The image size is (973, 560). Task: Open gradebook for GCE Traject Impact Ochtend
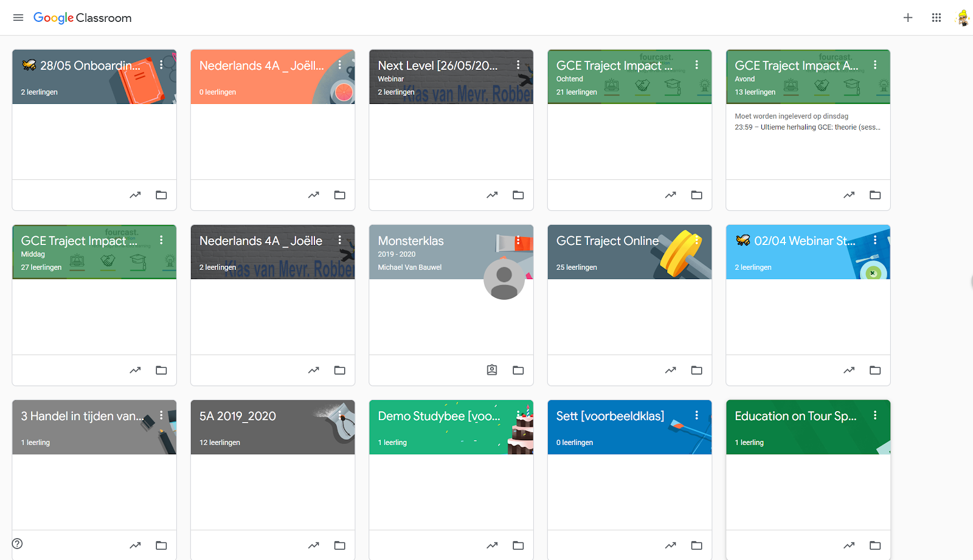coord(671,195)
